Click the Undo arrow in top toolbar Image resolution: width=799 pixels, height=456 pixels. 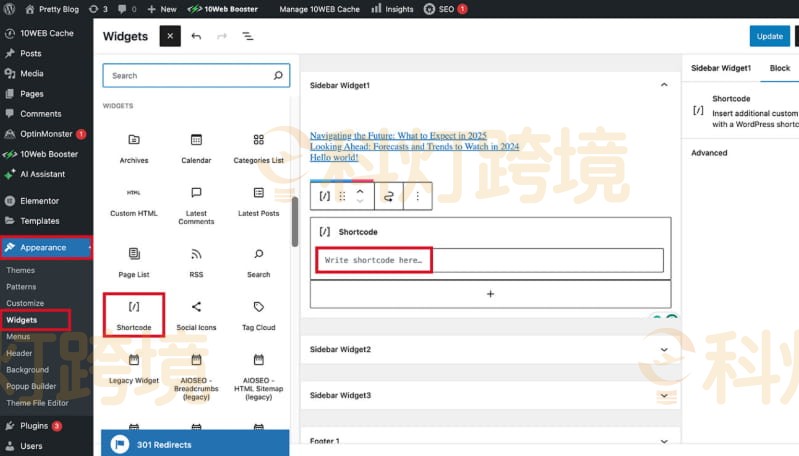click(196, 36)
